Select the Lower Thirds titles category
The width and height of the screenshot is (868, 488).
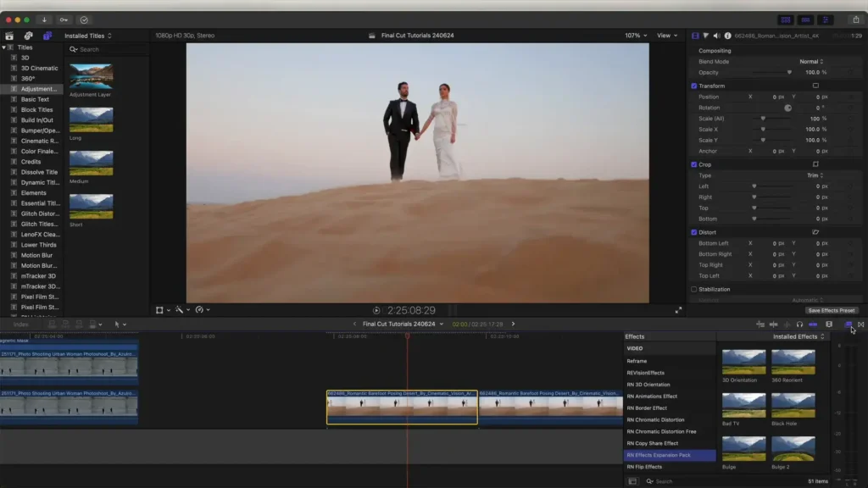[38, 245]
